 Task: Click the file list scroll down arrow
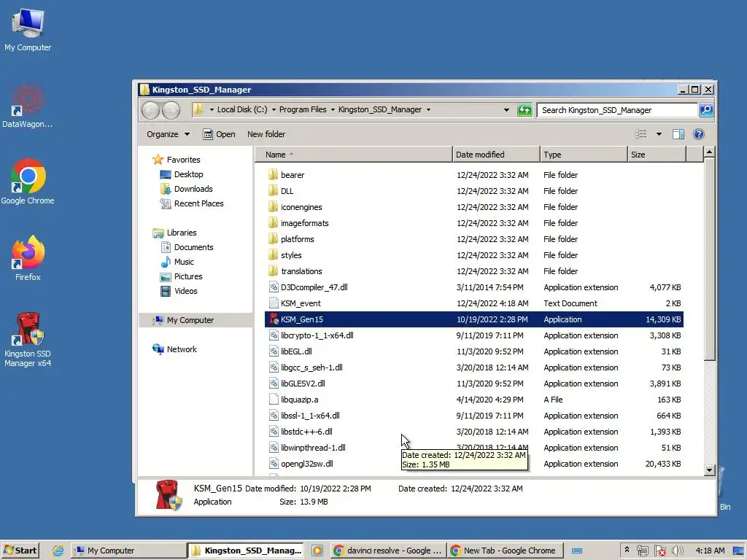pyautogui.click(x=709, y=470)
